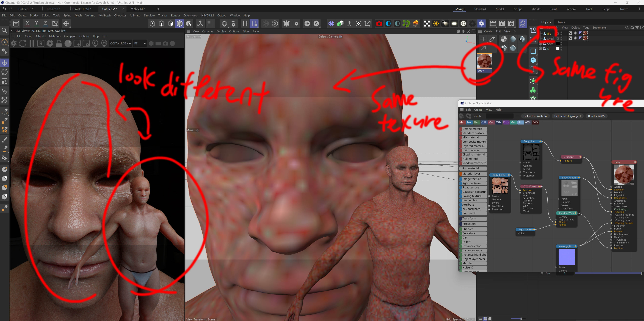Select the Big object in Objects manager
The image size is (644, 321).
coord(549,33)
